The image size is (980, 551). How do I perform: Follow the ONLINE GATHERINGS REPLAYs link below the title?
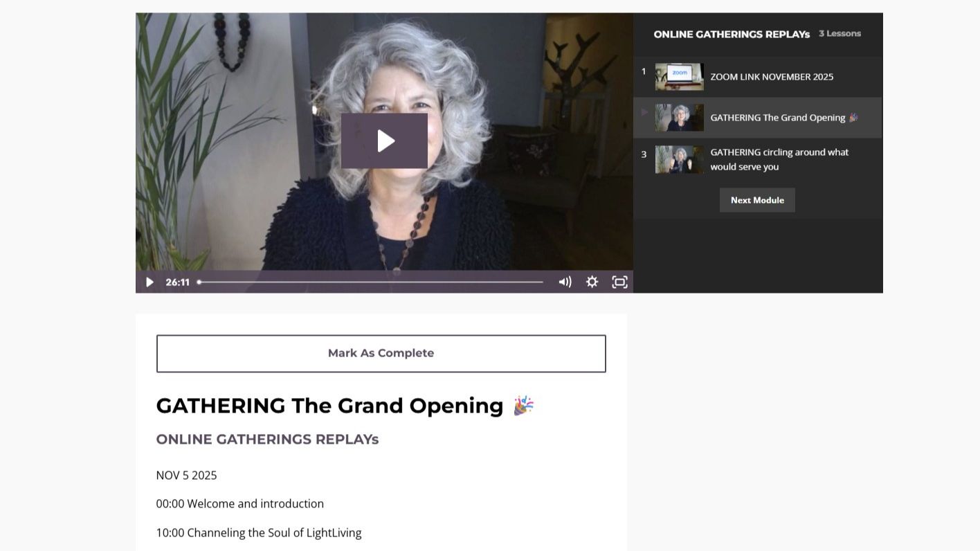coord(267,440)
